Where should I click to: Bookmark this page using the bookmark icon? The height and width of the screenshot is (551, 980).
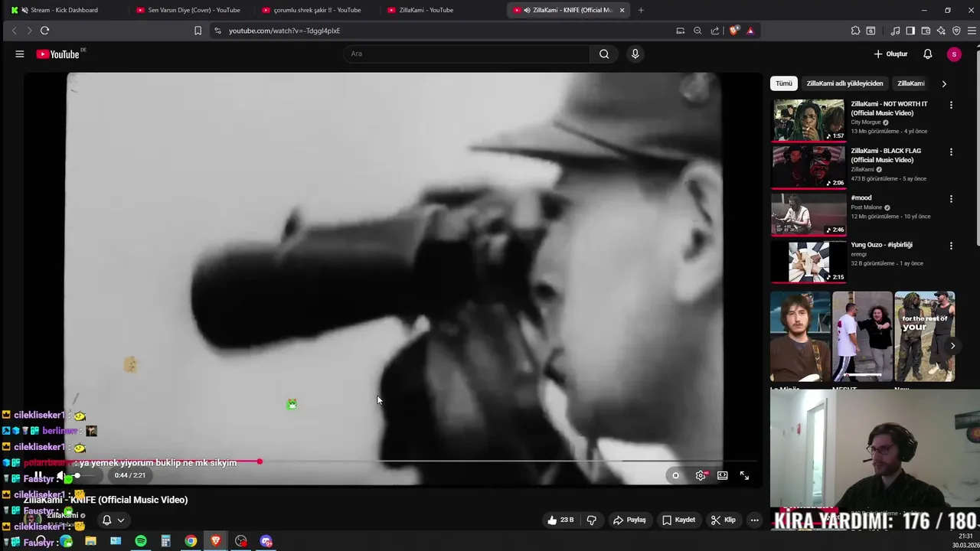pos(198,31)
